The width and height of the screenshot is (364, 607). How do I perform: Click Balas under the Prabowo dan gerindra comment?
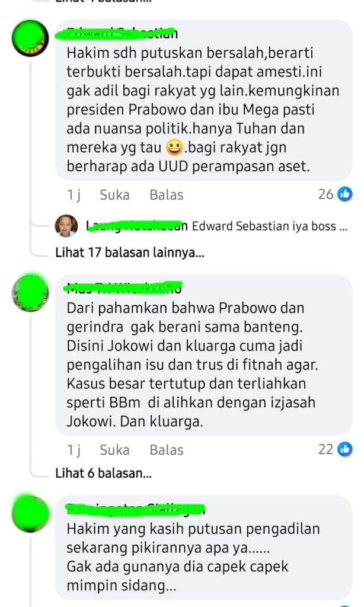tap(167, 450)
